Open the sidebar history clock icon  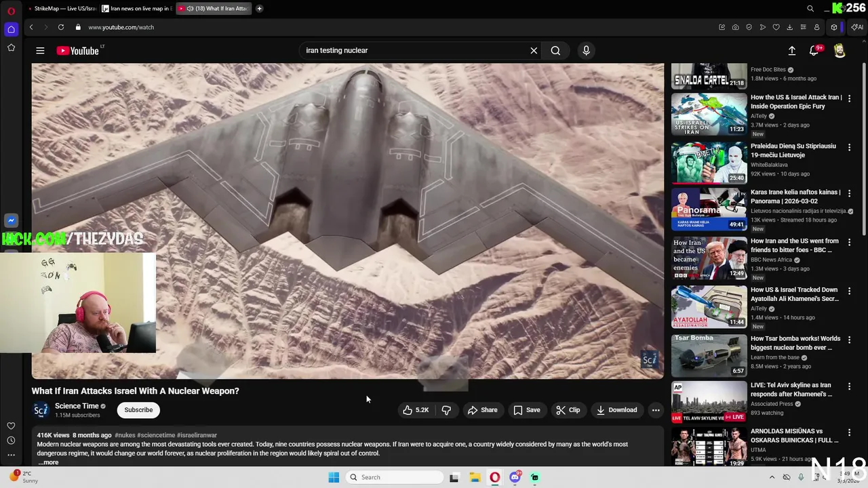tap(11, 441)
